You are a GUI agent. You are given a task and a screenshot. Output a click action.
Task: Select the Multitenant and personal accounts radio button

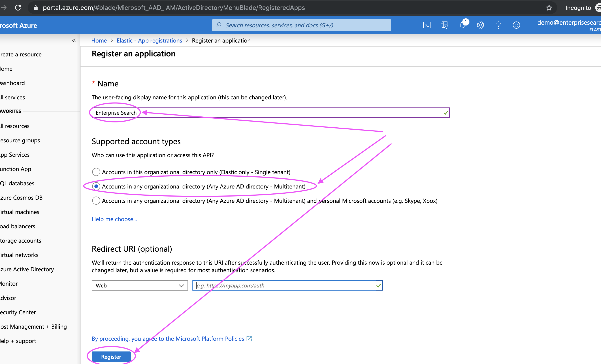[x=96, y=201]
